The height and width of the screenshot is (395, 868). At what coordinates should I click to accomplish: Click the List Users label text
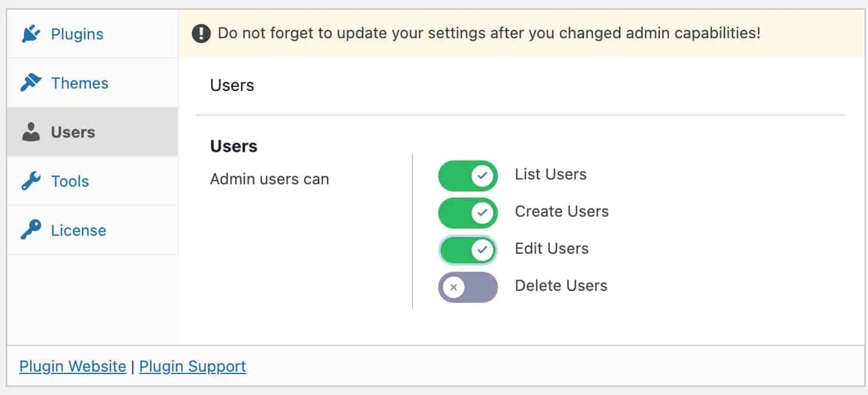551,175
